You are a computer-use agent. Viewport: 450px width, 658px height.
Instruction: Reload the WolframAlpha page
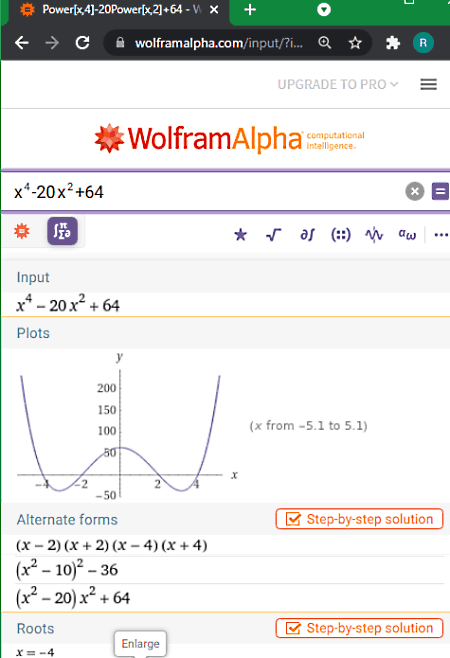(82, 43)
